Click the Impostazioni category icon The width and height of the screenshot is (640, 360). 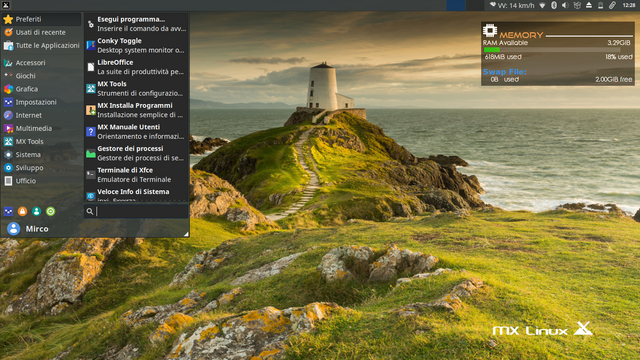8,102
